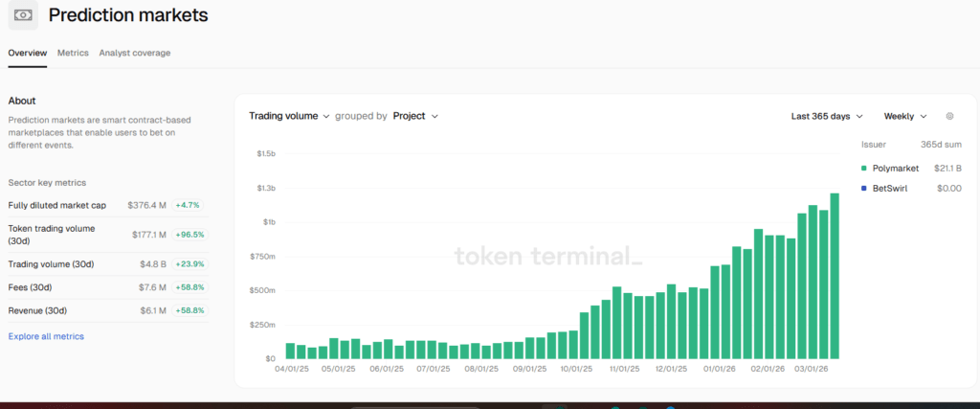Viewport: 980px width, 409px height.
Task: Click the Explore all metrics link
Action: pyautogui.click(x=46, y=336)
